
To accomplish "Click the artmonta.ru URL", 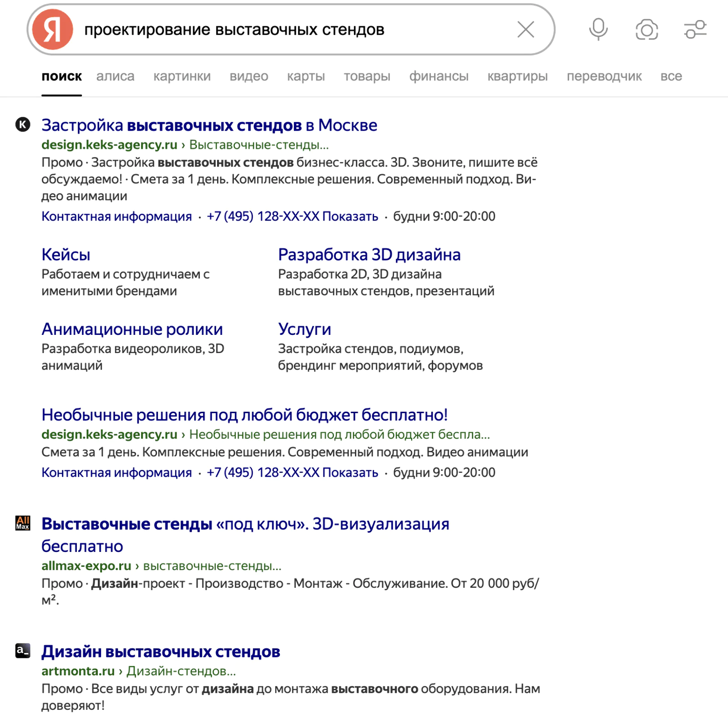I will [78, 671].
